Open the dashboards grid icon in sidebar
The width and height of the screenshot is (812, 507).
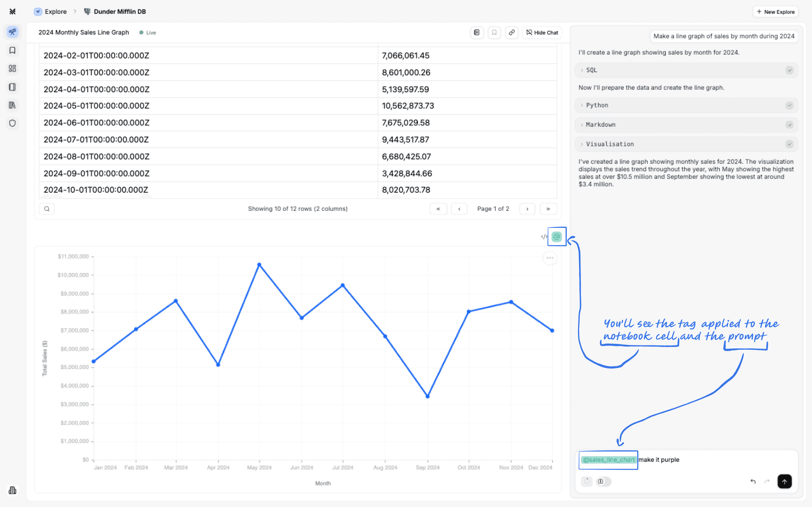13,68
